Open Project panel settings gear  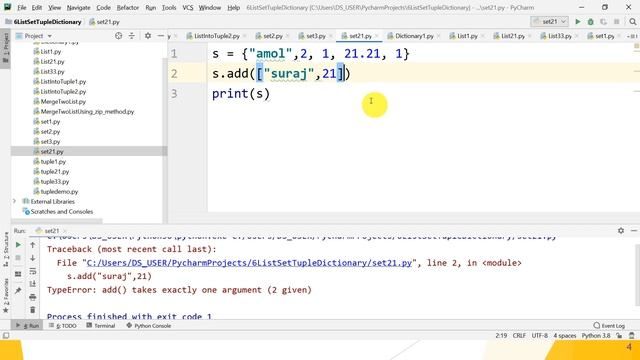point(148,36)
